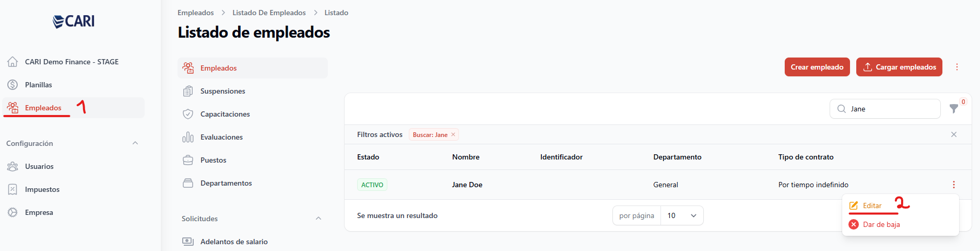Click the search field containing Jane
The height and width of the screenshot is (251, 980).
(885, 109)
